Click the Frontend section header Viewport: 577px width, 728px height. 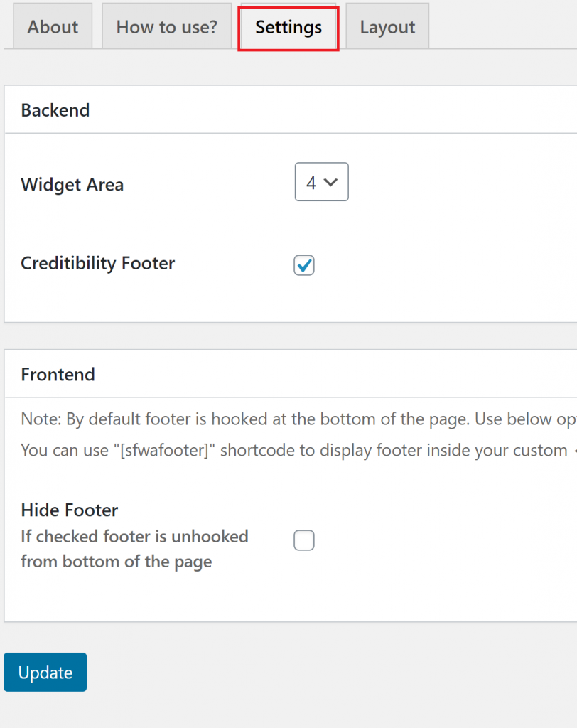[58, 374]
